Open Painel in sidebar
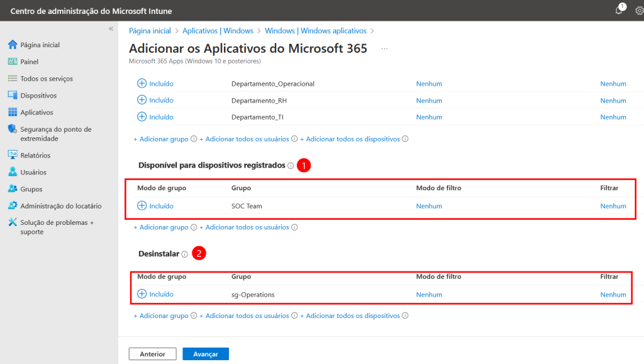 (x=29, y=62)
